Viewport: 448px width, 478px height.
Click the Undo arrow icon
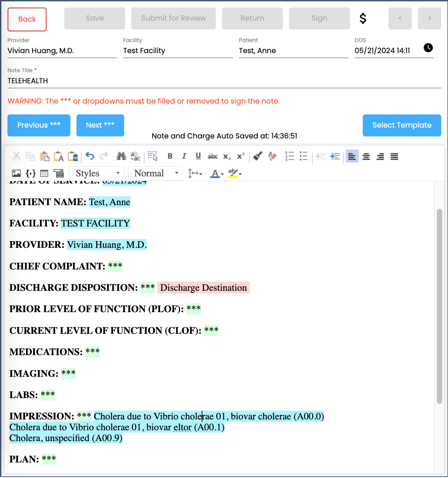(90, 156)
